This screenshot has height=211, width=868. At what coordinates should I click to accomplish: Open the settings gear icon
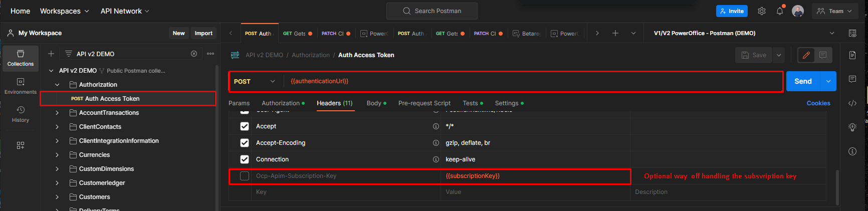[761, 11]
